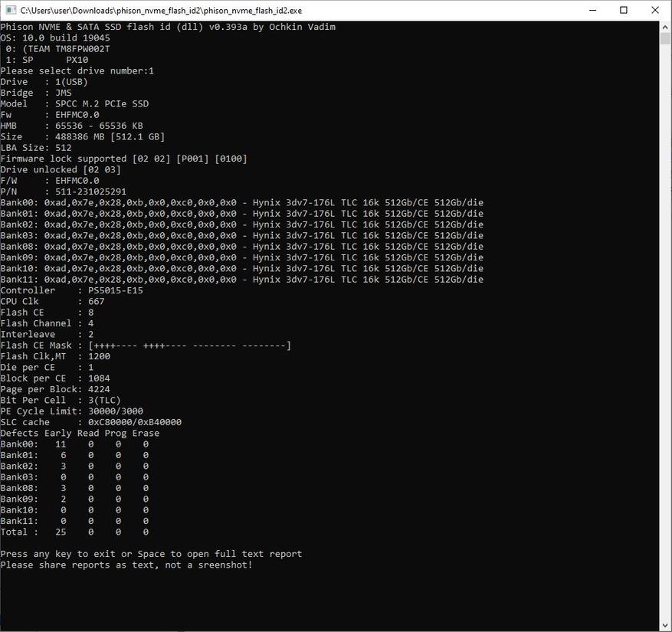Click the 'Defects Early Read Prog Erase' header
672x632 pixels.
pyautogui.click(x=80, y=433)
